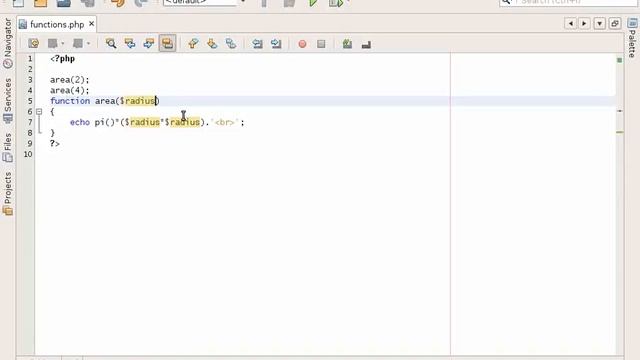Close the functions.php tab
640x360 pixels.
tap(91, 24)
